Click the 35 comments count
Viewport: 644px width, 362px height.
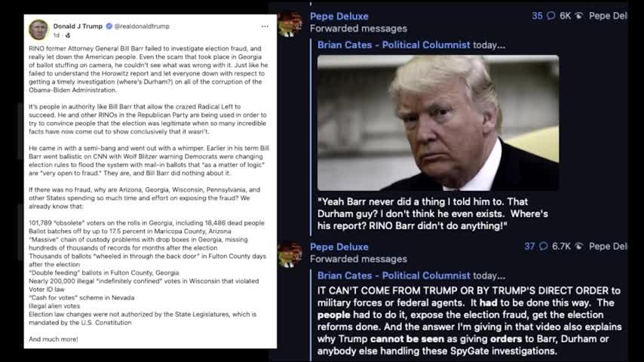coord(537,16)
